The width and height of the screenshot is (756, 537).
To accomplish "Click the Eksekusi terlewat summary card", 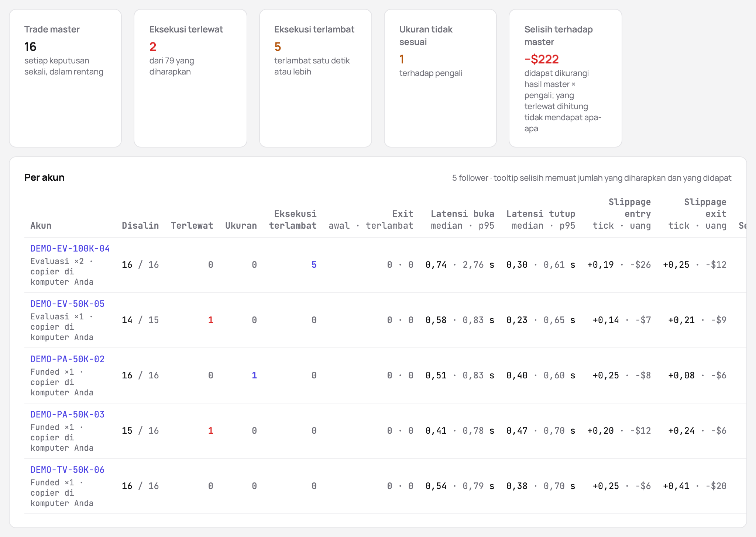I will pos(190,78).
